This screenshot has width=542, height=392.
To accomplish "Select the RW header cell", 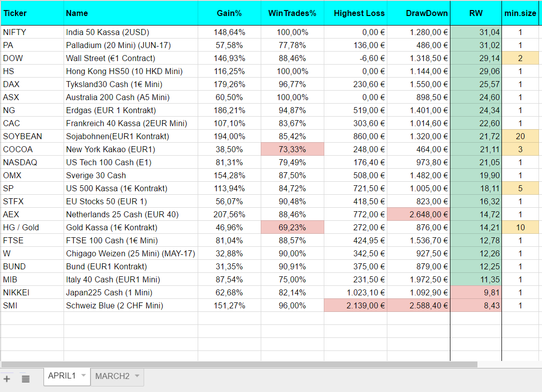I will (x=476, y=13).
